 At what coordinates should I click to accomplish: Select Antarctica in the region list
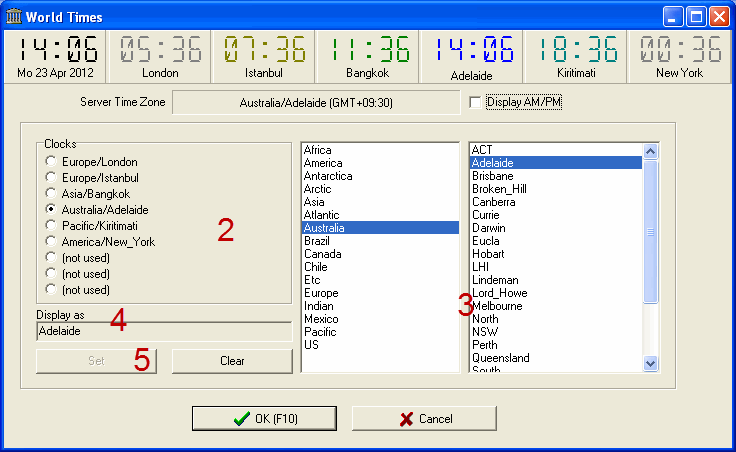point(380,176)
